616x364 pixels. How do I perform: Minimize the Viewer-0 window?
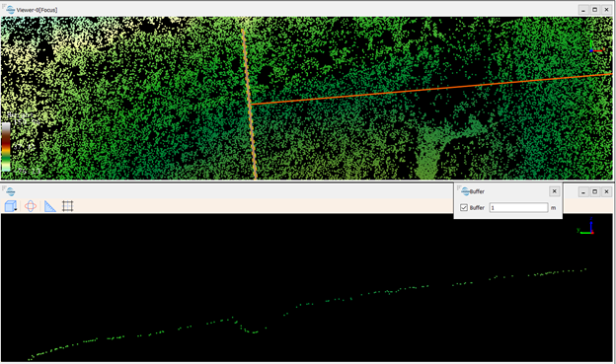click(x=583, y=10)
